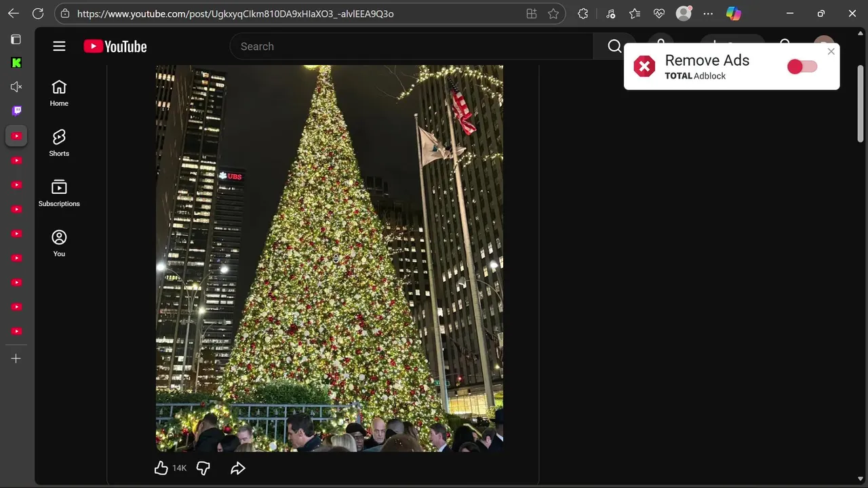Open the You page
Viewport: 868px width, 488px height.
(x=59, y=244)
